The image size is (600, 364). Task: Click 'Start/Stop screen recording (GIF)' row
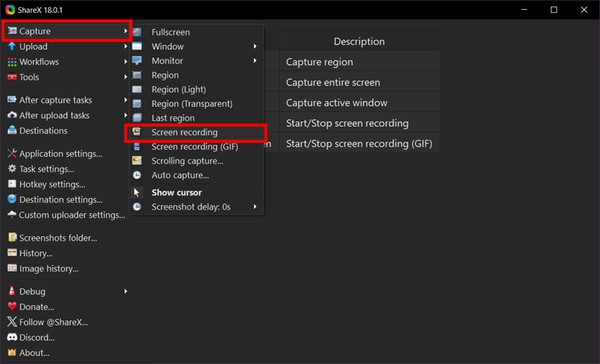(359, 144)
